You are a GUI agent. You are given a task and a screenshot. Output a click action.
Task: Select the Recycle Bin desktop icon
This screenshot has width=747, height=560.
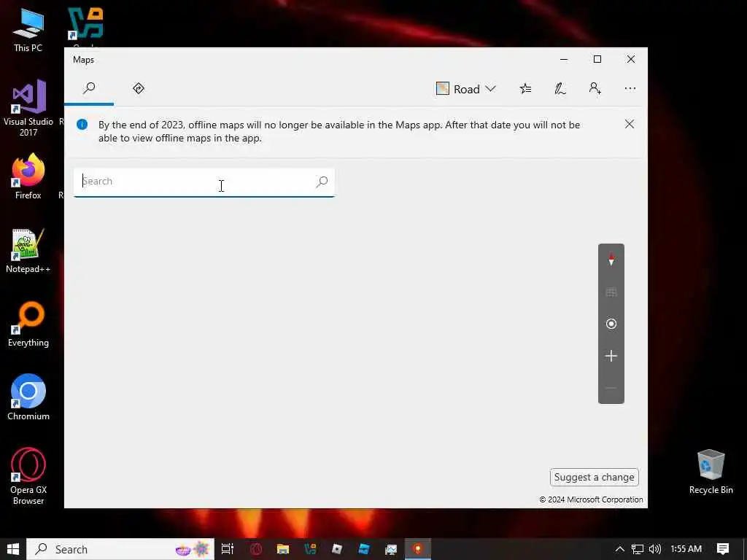(711, 472)
